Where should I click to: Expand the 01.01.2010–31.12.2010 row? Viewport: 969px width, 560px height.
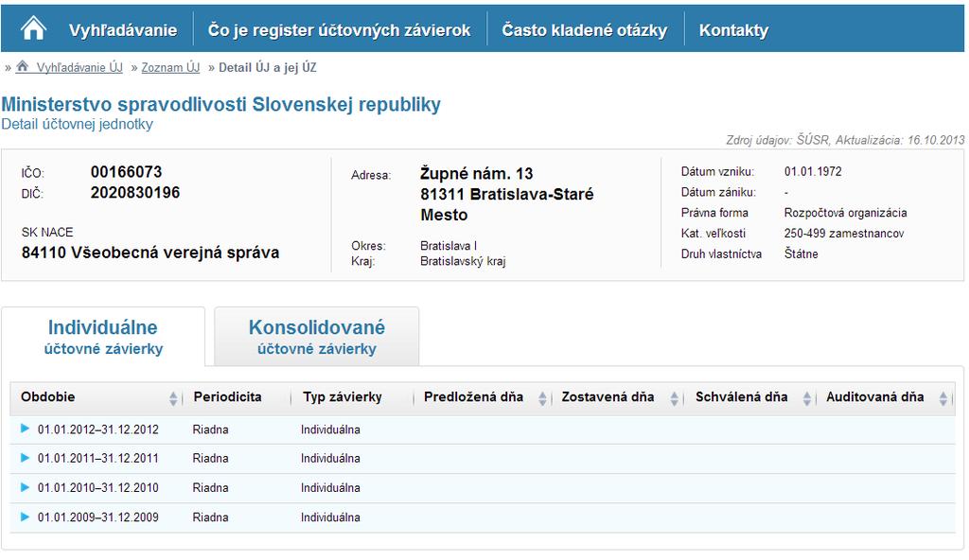pyautogui.click(x=25, y=487)
